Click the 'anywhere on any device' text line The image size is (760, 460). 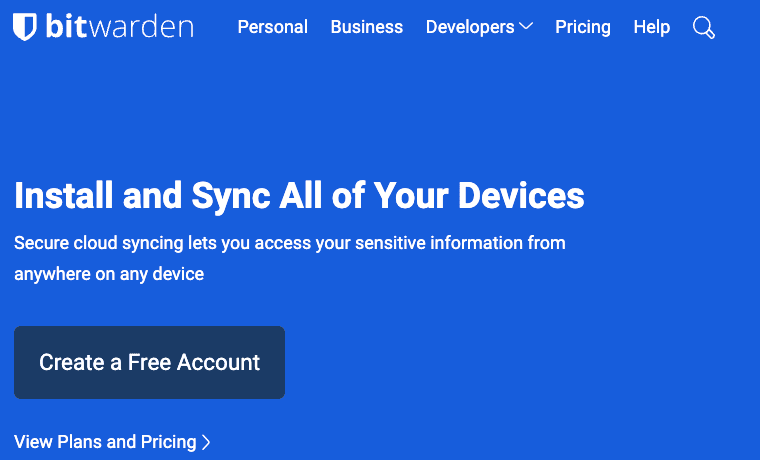pos(109,274)
